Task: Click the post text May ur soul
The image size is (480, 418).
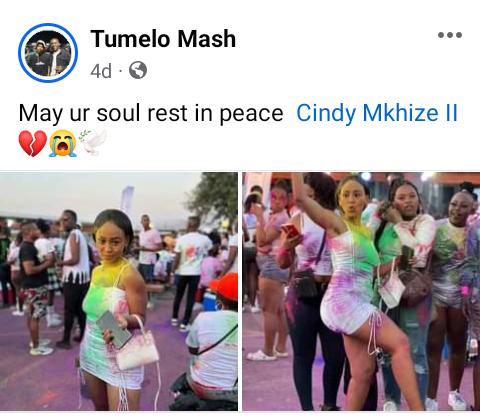Action: coord(81,113)
